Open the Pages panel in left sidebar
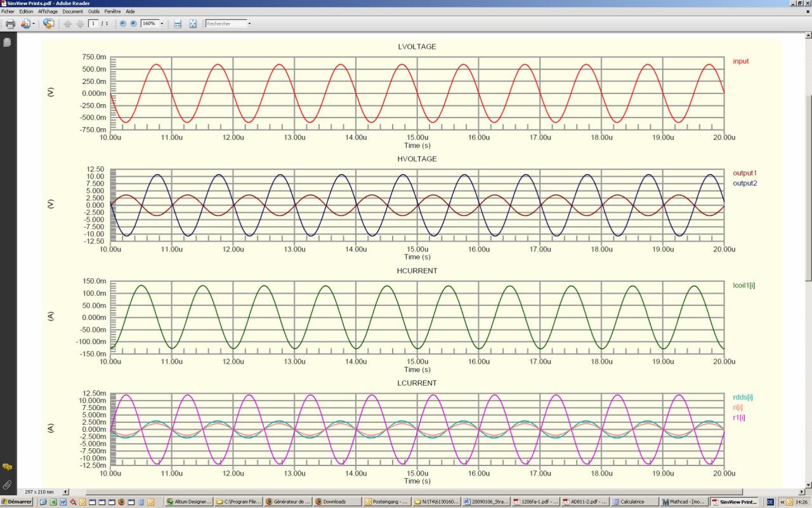 (8, 43)
